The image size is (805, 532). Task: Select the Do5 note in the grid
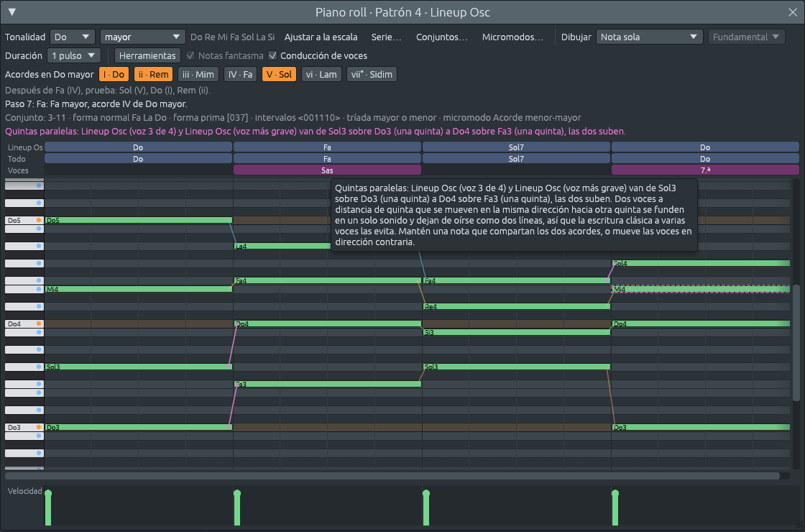138,220
